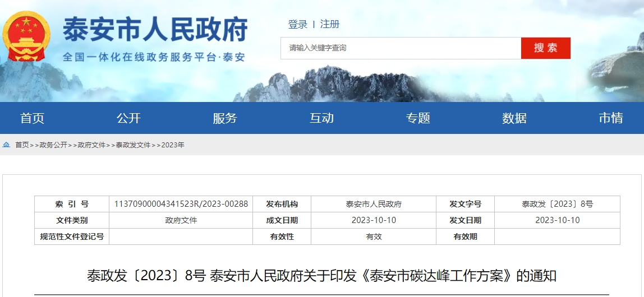Switch to the 专题 navigation item
644x297 pixels.
[418, 118]
